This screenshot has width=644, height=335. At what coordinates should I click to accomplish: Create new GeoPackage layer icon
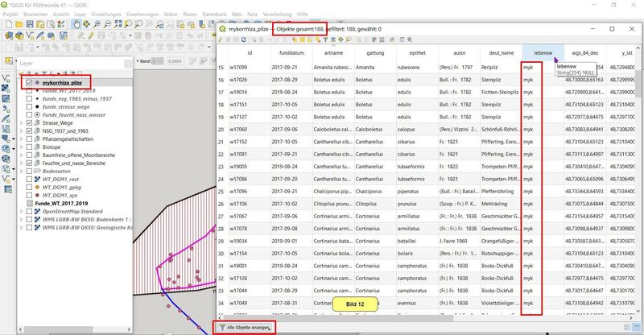[19, 35]
